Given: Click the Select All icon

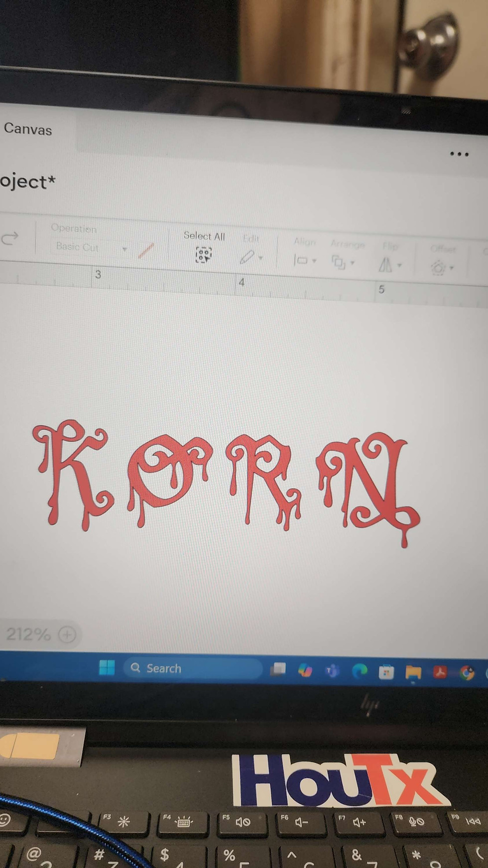Looking at the screenshot, I should [x=203, y=255].
